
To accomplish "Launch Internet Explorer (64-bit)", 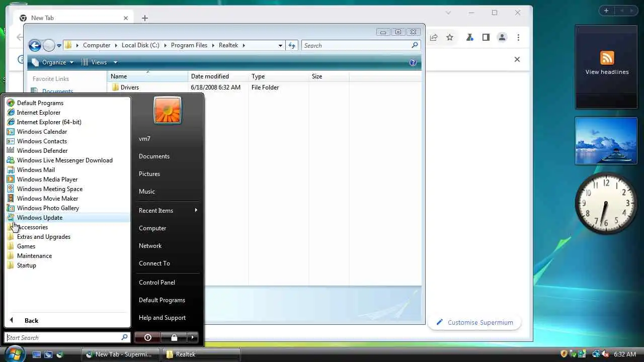I will point(67,122).
